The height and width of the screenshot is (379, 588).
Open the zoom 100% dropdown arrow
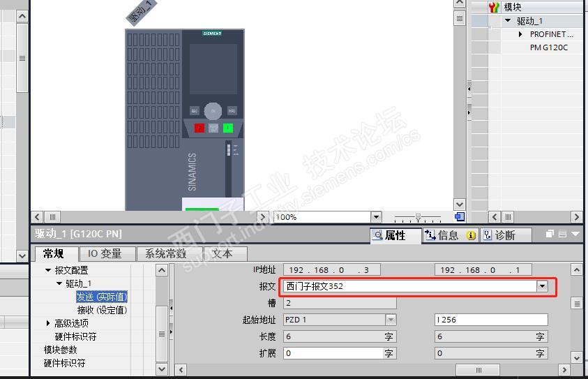tap(376, 217)
